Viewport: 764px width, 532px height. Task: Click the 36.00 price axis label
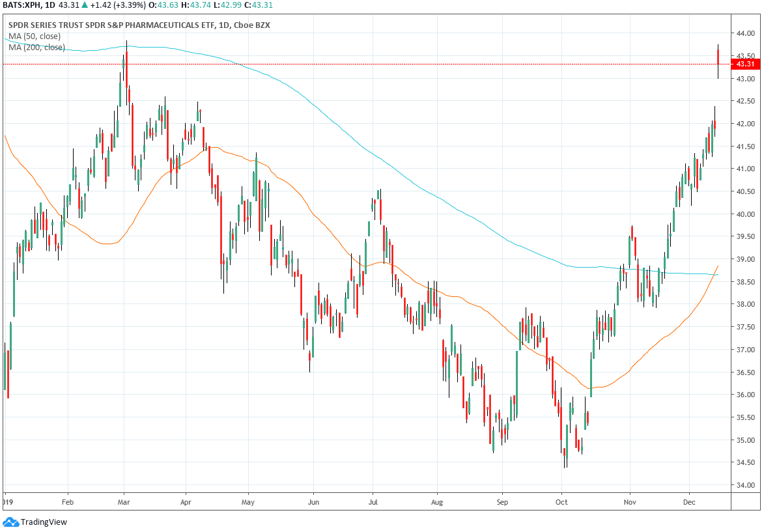click(746, 395)
